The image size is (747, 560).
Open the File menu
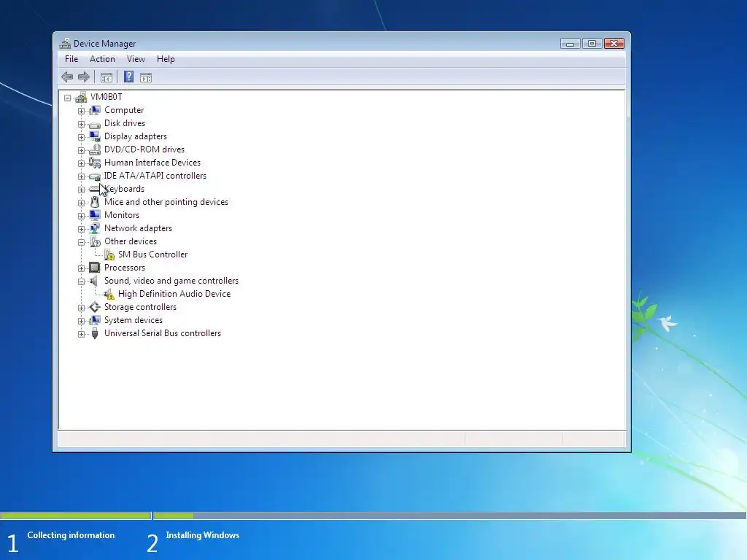tap(71, 59)
